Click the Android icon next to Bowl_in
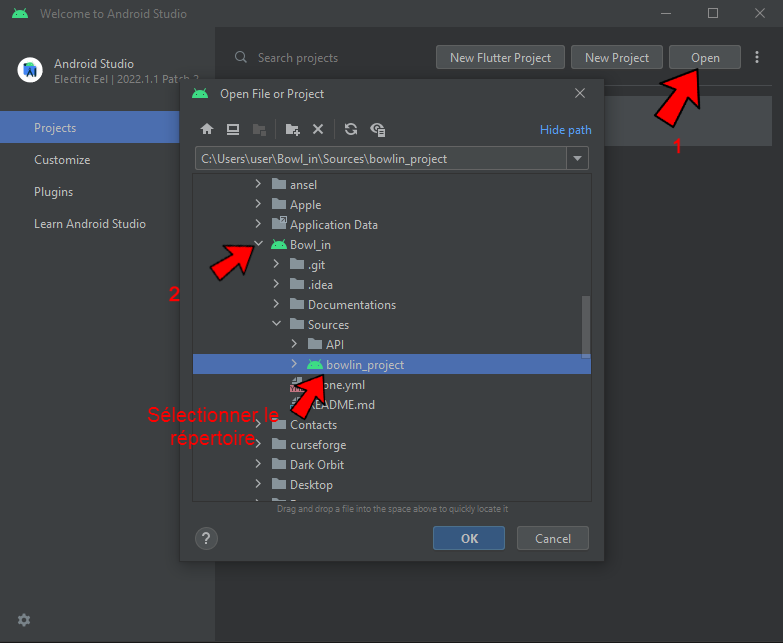The image size is (783, 643). click(279, 244)
